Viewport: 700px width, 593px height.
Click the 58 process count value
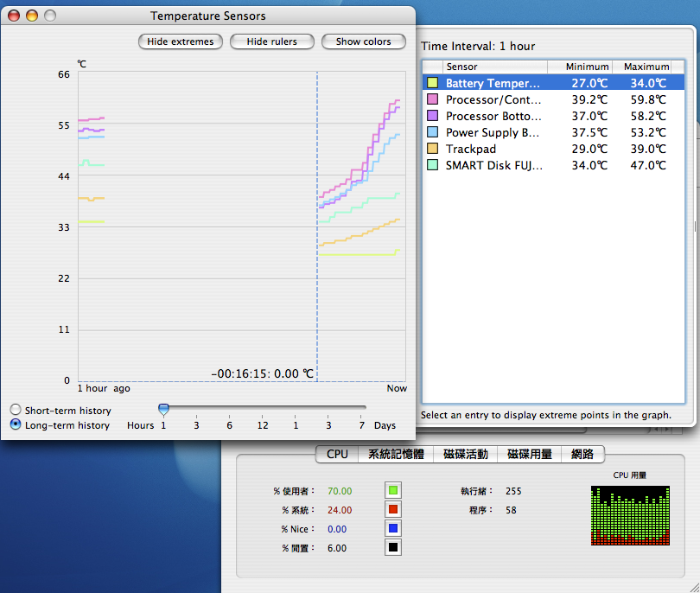511,510
